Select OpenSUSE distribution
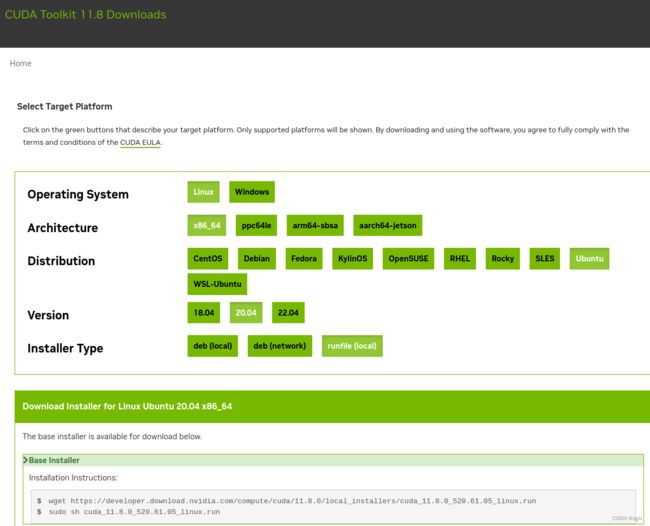Viewport: 650px width, 526px height. point(408,259)
